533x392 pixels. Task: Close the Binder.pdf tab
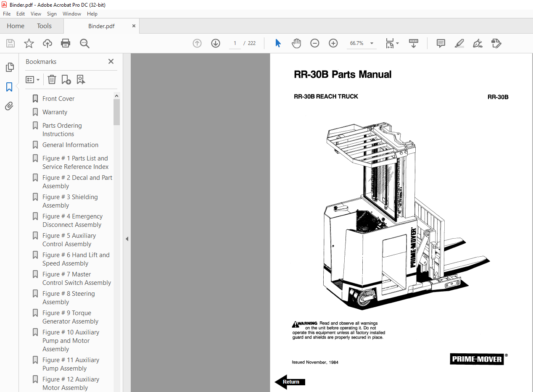point(134,26)
